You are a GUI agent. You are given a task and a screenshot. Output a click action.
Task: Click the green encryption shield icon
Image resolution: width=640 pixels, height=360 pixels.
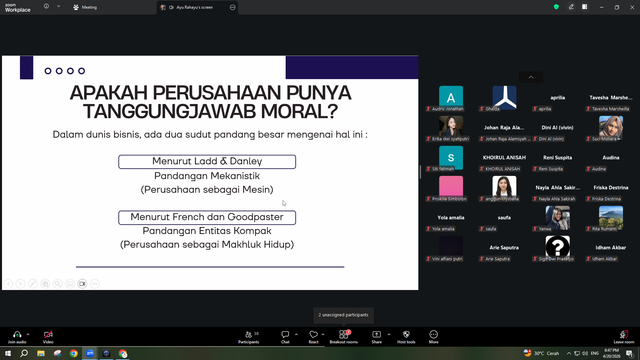click(x=556, y=7)
